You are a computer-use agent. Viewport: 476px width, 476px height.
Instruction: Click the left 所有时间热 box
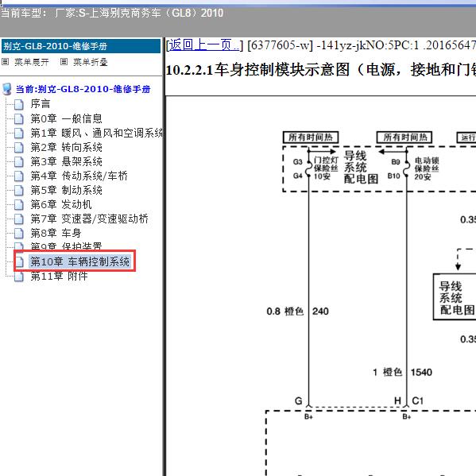click(x=311, y=137)
